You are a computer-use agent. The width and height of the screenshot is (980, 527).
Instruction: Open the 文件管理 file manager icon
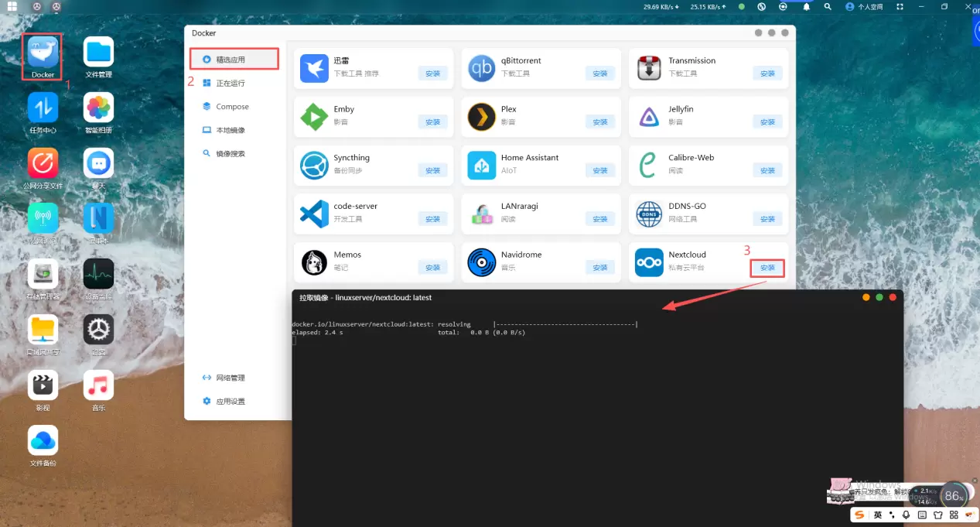(x=98, y=53)
